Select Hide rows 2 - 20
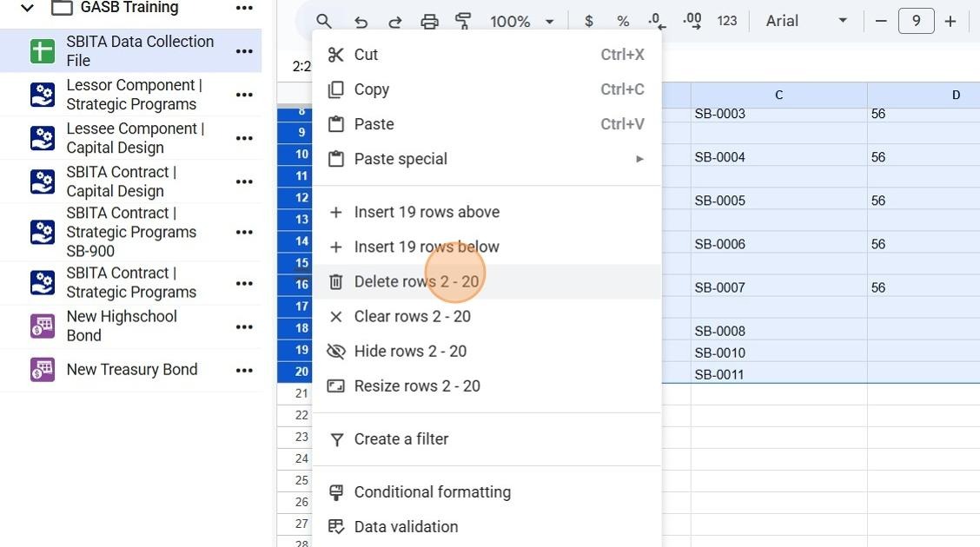This screenshot has height=547, width=980. 487,352
